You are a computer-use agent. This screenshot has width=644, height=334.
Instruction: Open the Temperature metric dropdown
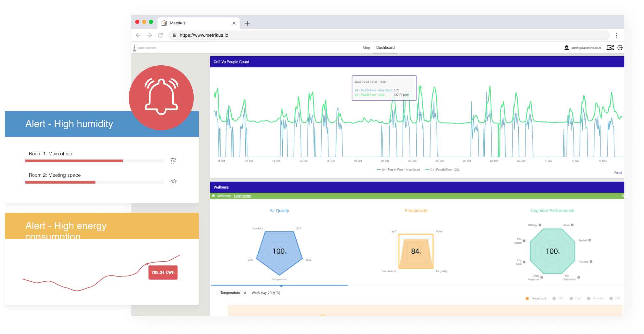pyautogui.click(x=232, y=293)
